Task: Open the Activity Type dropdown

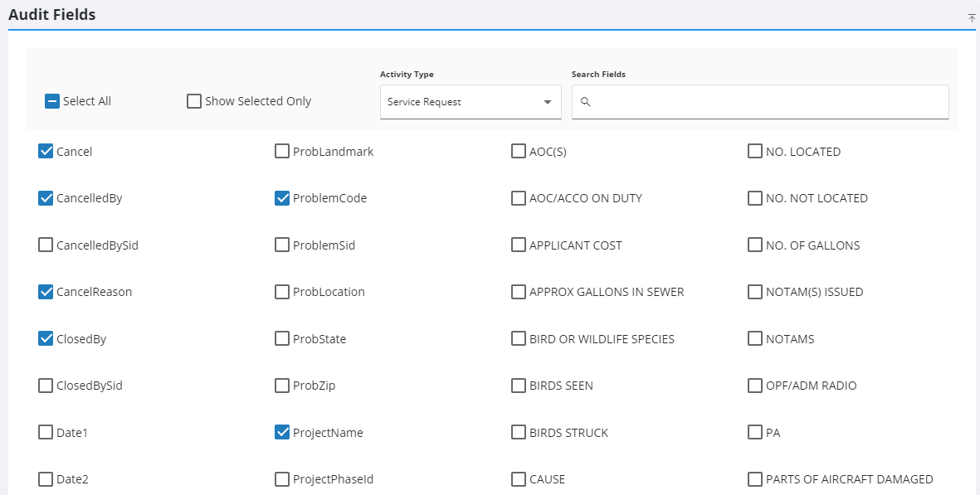Action: coord(470,102)
